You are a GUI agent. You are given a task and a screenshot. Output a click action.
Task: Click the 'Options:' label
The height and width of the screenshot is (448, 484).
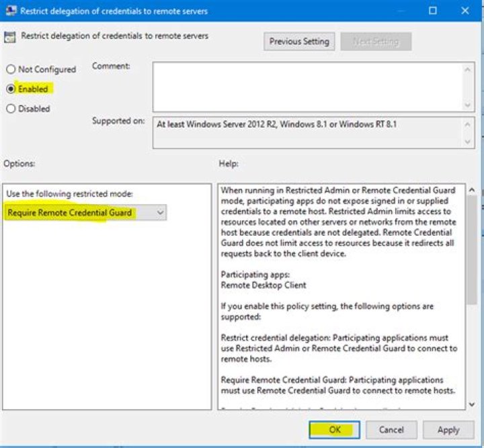[19, 163]
